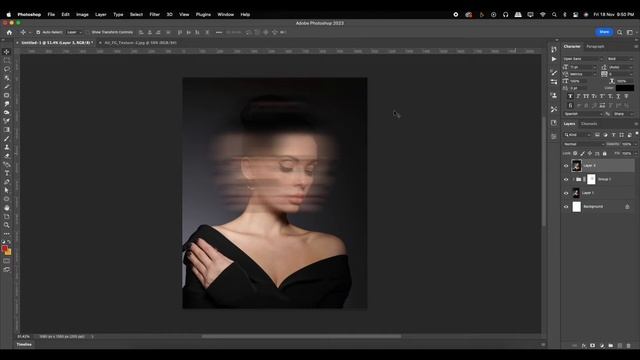Select the Hand tool
Image resolution: width=640 pixels, height=360 pixels.
7,208
